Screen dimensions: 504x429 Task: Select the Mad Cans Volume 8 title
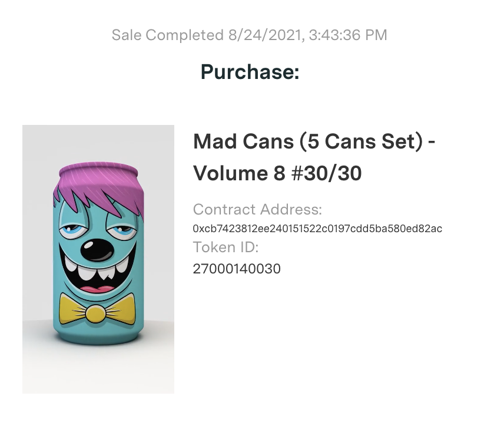click(314, 157)
